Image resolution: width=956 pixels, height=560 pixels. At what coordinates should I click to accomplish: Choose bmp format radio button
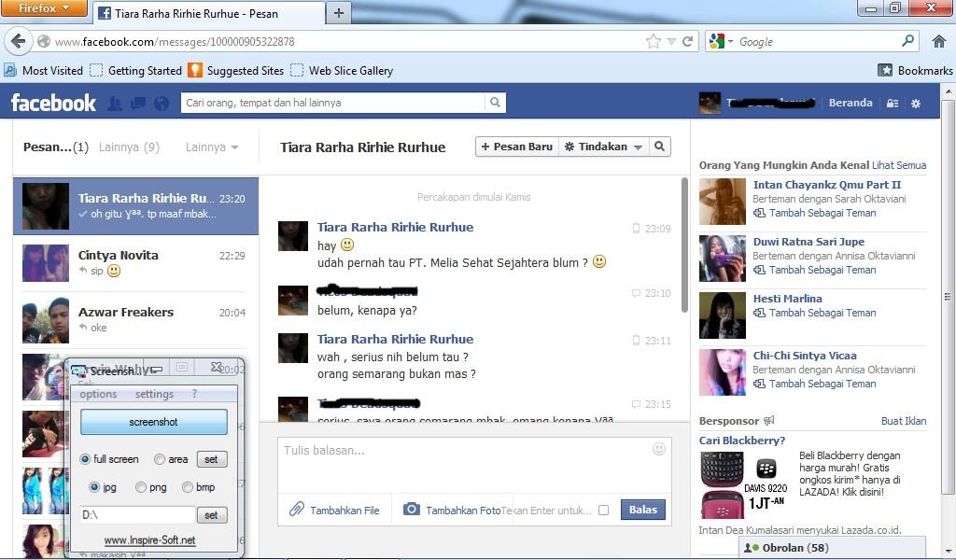[x=188, y=487]
